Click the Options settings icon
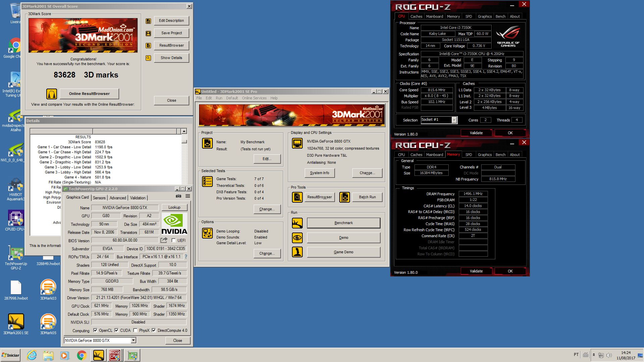This screenshot has height=362, width=644. (x=207, y=233)
